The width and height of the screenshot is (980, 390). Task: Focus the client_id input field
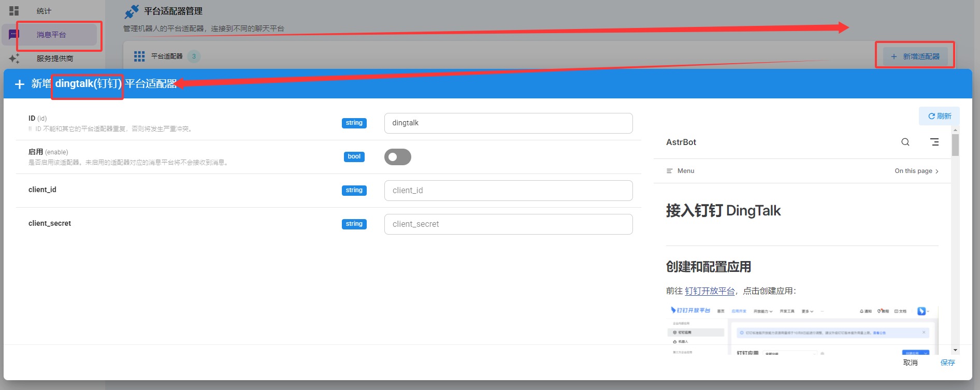(x=508, y=191)
